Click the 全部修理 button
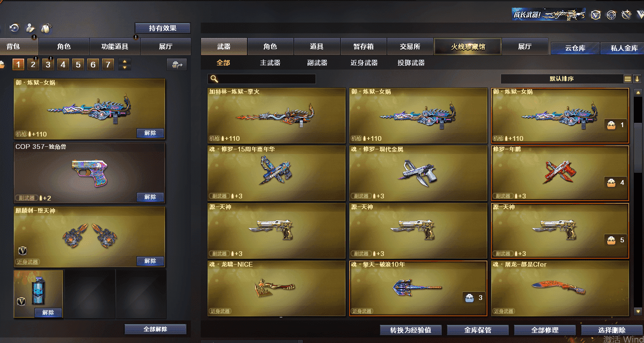The width and height of the screenshot is (644, 343). (545, 330)
